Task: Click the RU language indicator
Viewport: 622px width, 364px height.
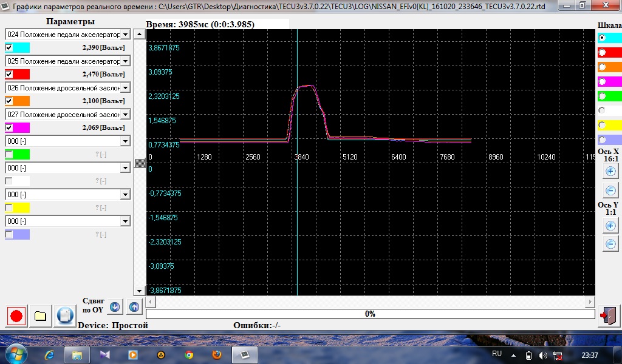Action: pyautogui.click(x=497, y=354)
